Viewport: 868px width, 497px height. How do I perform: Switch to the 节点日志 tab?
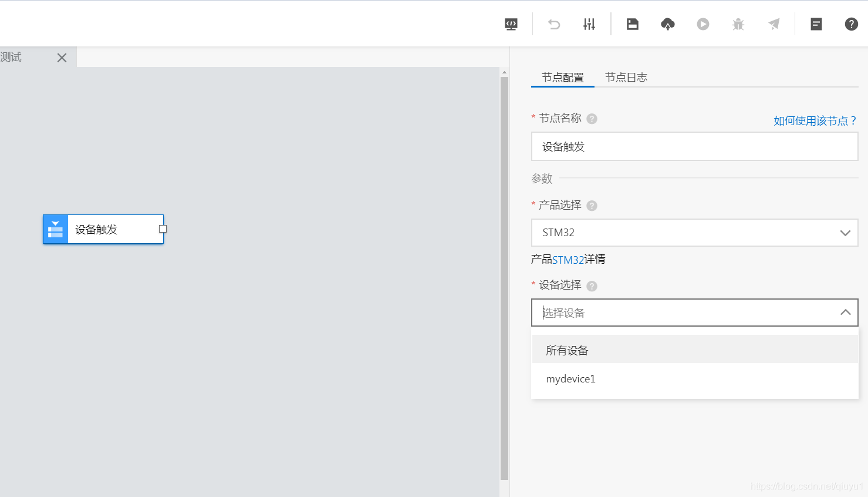pos(626,78)
